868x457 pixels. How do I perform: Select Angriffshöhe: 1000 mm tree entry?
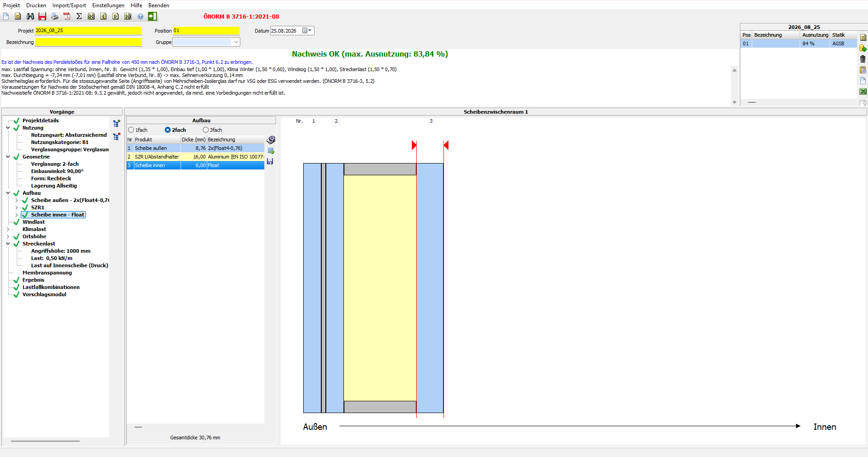[x=61, y=251]
